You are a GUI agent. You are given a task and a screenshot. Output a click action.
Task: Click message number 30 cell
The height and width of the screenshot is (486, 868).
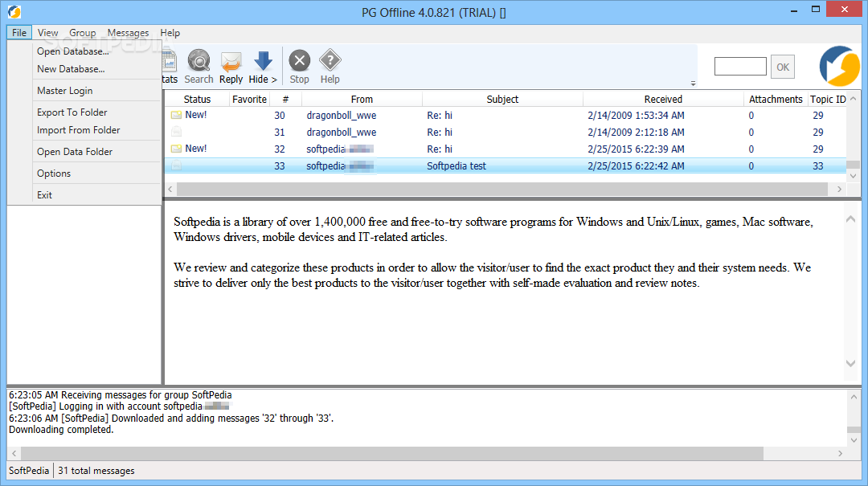pyautogui.click(x=280, y=115)
